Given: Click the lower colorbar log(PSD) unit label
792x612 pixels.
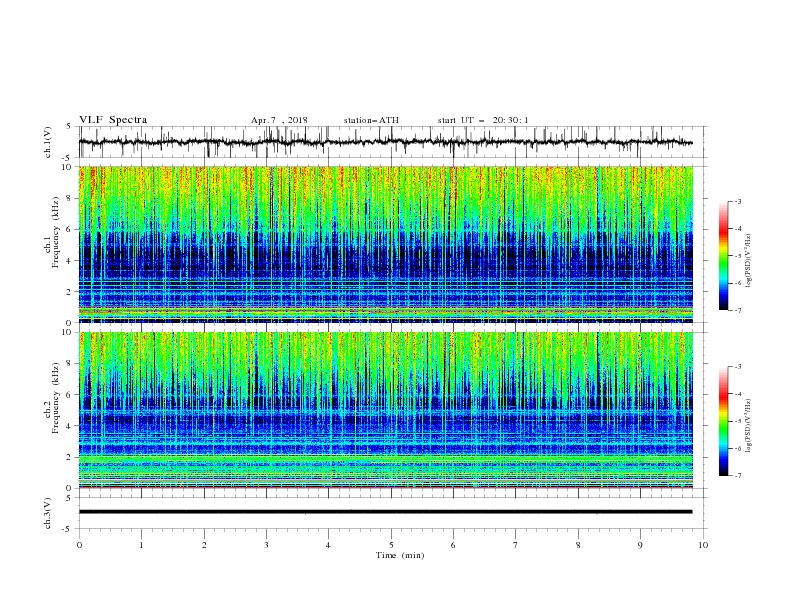Looking at the screenshot, I should (x=749, y=425).
